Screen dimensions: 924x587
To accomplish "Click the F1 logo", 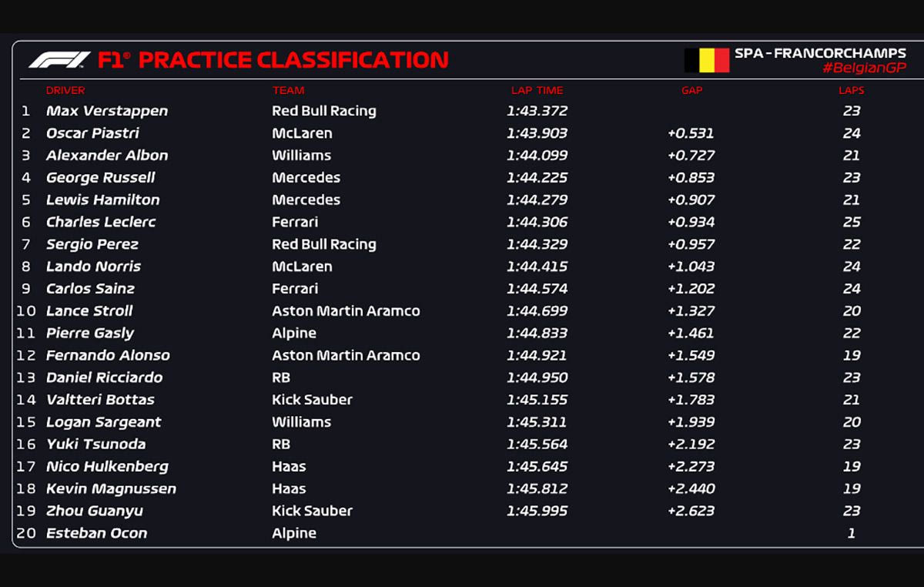I will pos(59,60).
